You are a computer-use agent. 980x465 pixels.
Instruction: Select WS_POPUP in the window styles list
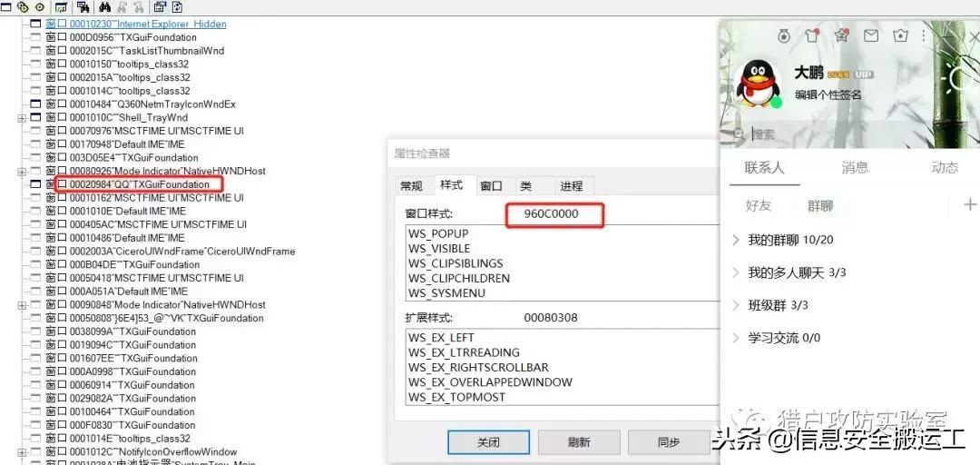[x=438, y=234]
